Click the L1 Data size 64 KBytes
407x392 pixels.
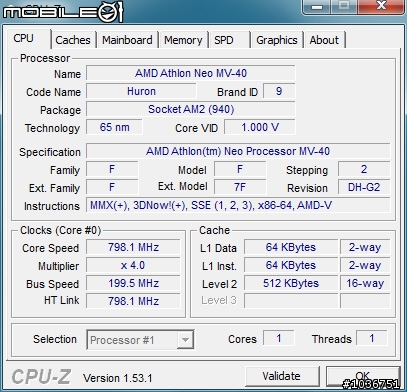tap(291, 247)
